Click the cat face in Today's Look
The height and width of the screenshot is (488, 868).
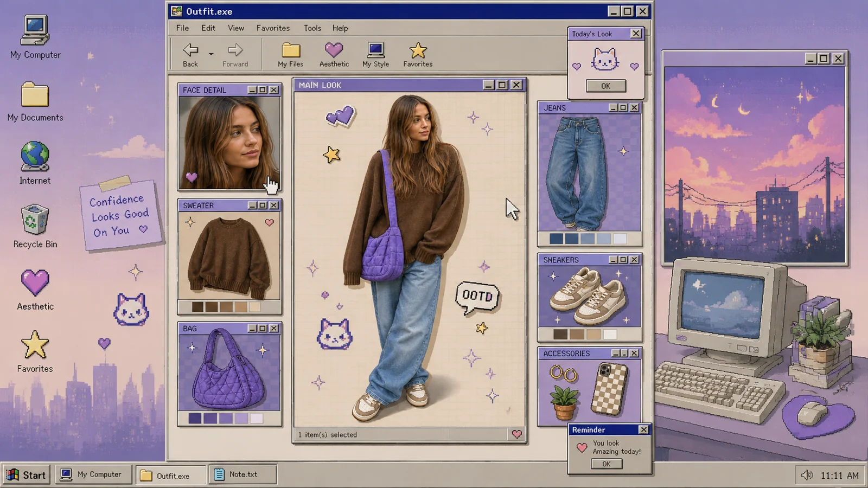[605, 59]
